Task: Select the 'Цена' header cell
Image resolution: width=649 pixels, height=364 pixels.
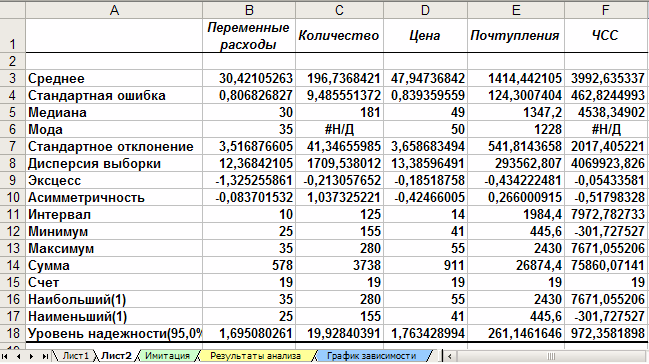Action: click(x=425, y=36)
